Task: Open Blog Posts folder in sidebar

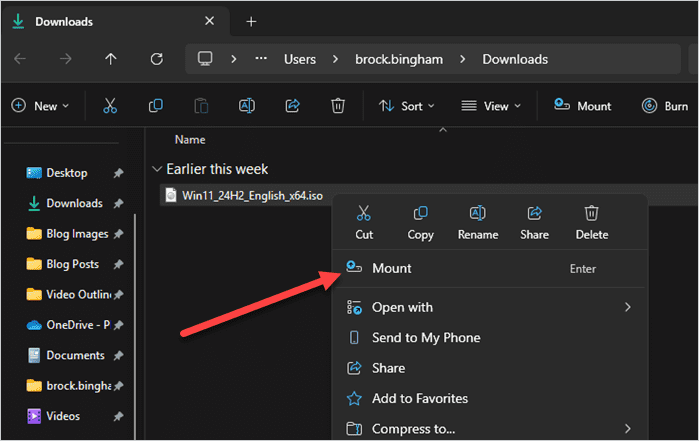Action: click(x=62, y=264)
